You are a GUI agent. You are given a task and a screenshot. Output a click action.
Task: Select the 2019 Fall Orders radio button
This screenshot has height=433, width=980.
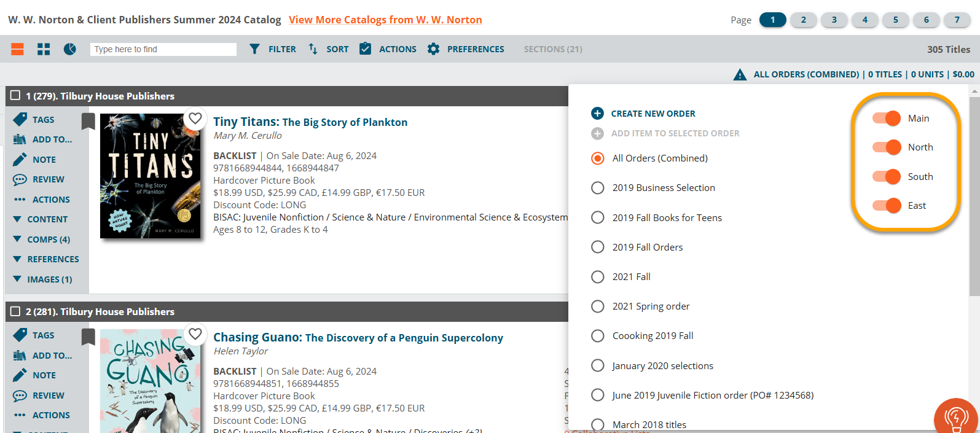(597, 247)
